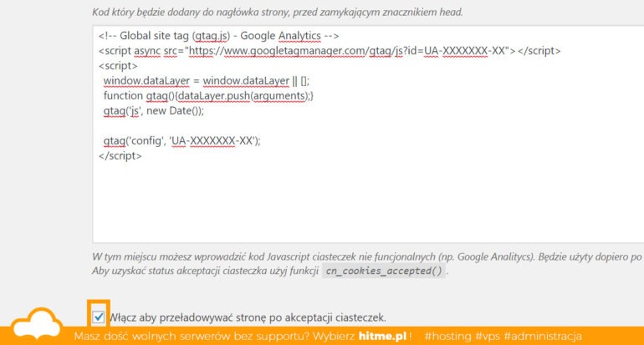
Task: Click the opening <script> tag line
Action: 118,66
